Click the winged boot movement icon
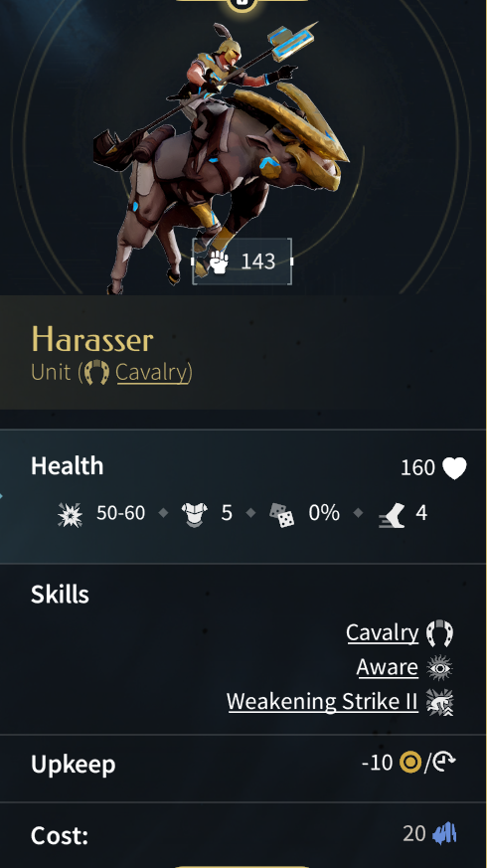Viewport: 487px width, 868px height. pyautogui.click(x=392, y=515)
